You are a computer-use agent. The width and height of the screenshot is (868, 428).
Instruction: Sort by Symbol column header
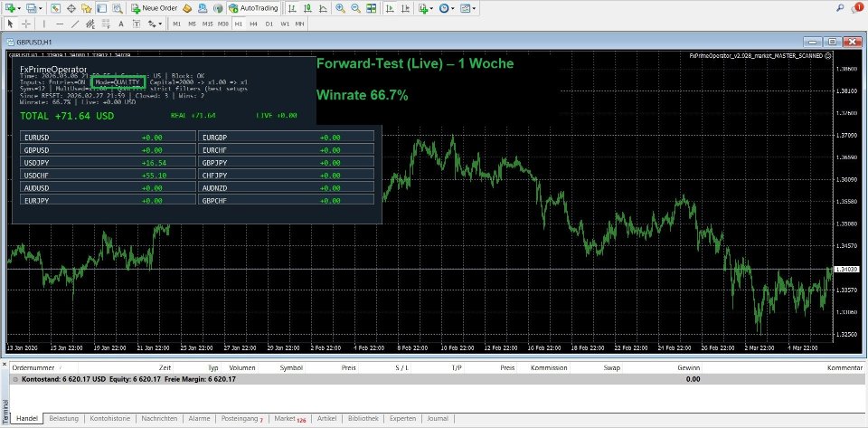tap(291, 367)
